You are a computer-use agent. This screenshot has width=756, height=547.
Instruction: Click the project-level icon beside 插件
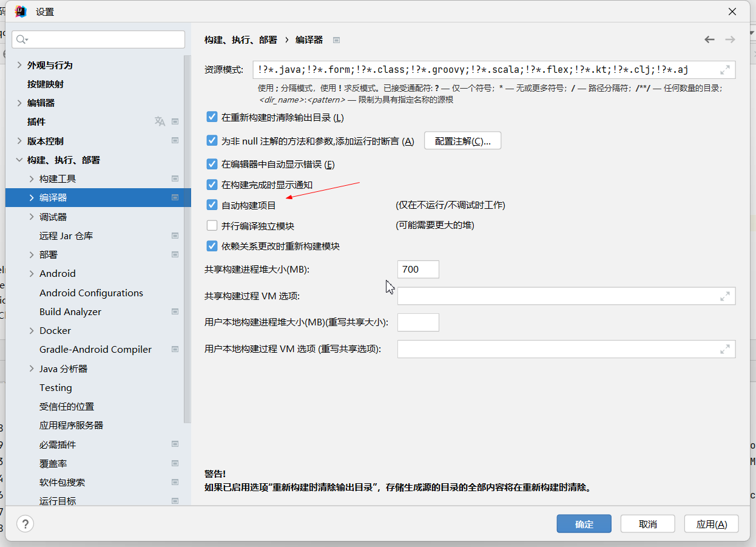[x=175, y=121]
